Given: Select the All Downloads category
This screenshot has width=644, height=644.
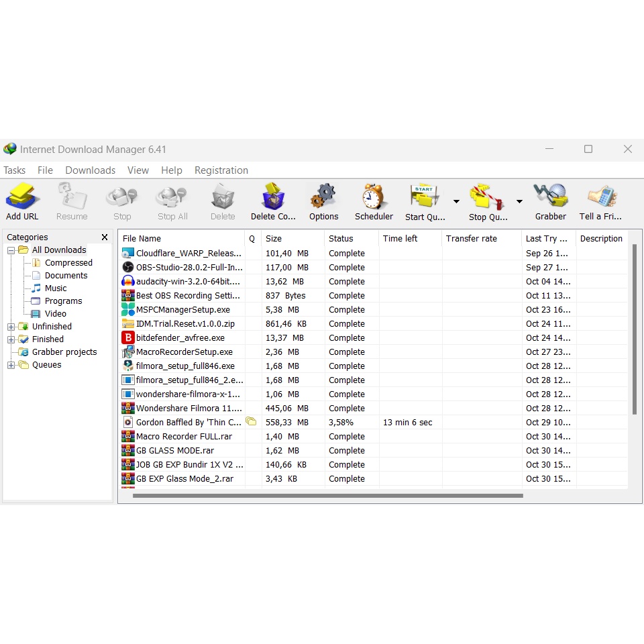Looking at the screenshot, I should click(x=59, y=250).
